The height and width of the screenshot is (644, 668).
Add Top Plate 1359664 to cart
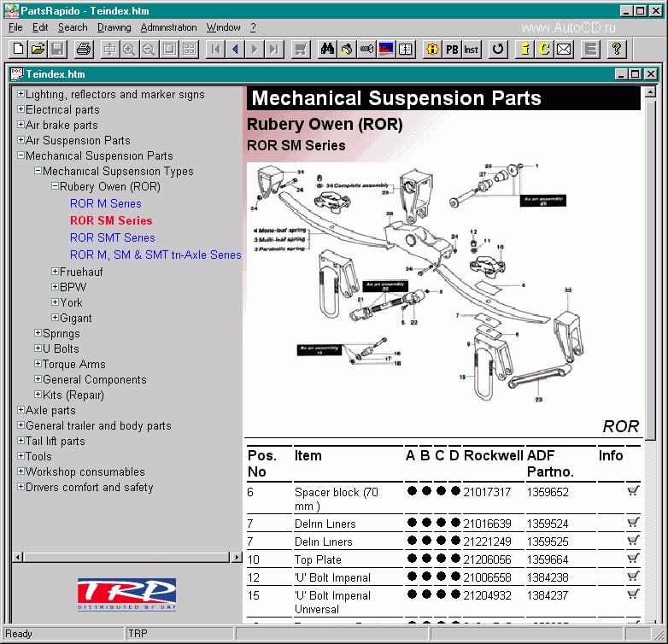pos(633,559)
